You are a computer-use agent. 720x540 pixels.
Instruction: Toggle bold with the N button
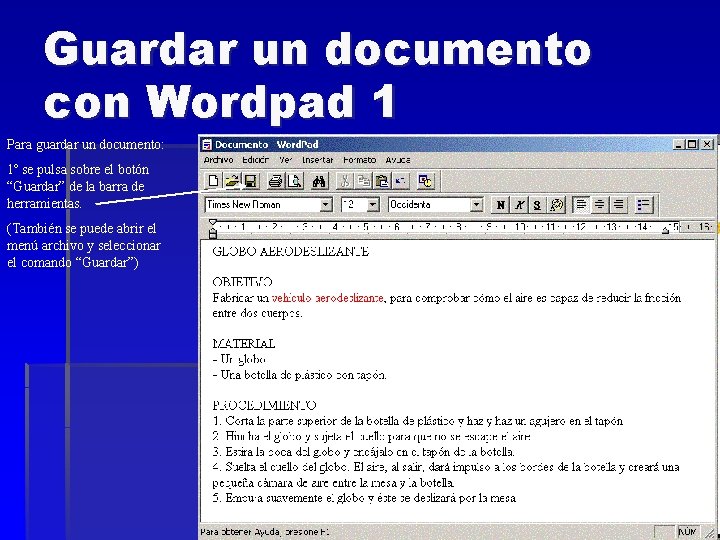(x=501, y=205)
